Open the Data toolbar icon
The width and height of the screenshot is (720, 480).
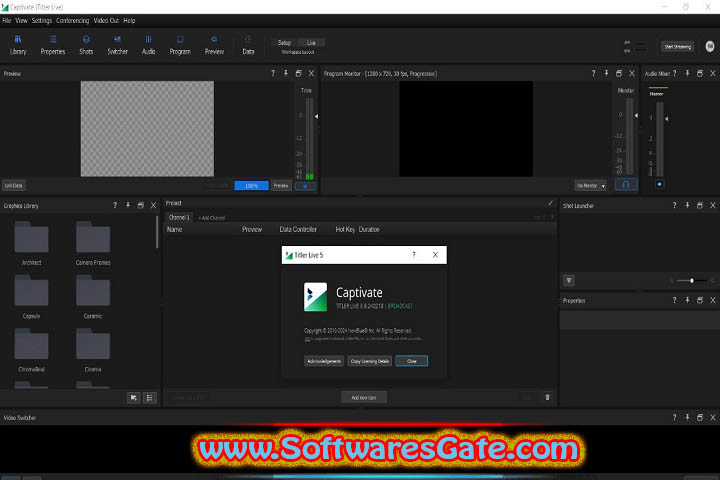click(x=248, y=45)
